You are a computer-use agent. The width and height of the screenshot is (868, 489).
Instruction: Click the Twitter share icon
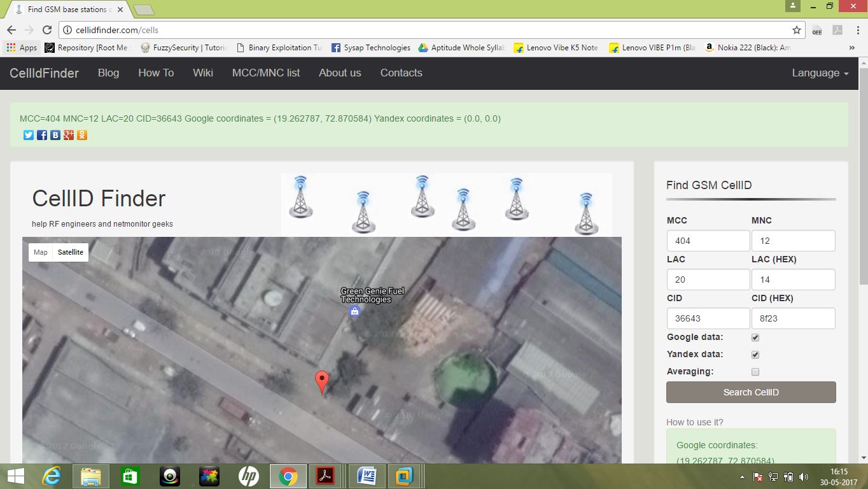pos(29,135)
